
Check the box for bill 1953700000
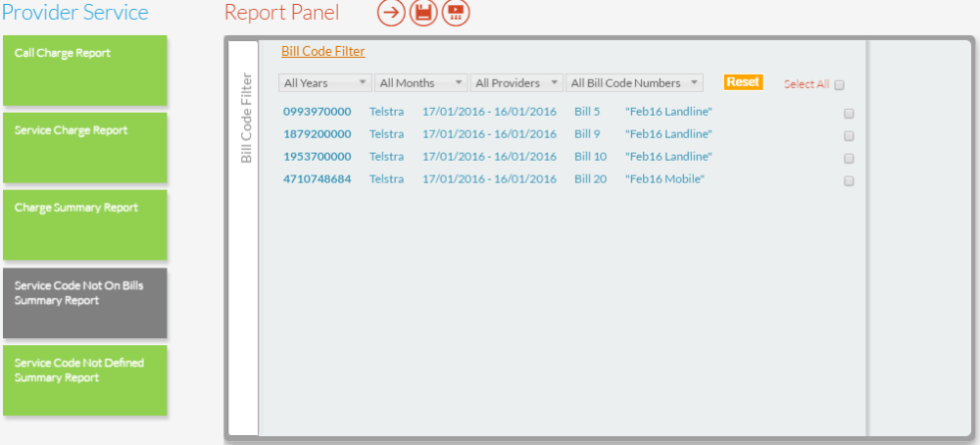[849, 159]
